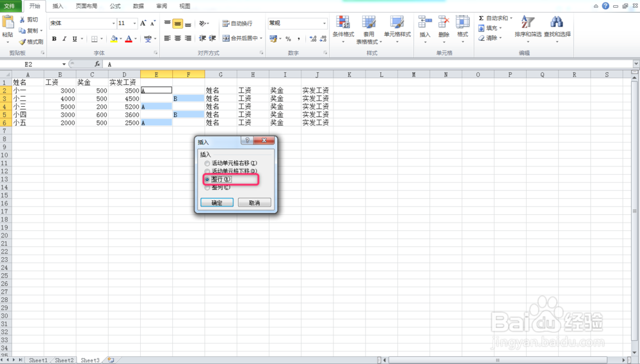Expand the formula bar
This screenshot has width=640, height=364.
click(x=636, y=64)
